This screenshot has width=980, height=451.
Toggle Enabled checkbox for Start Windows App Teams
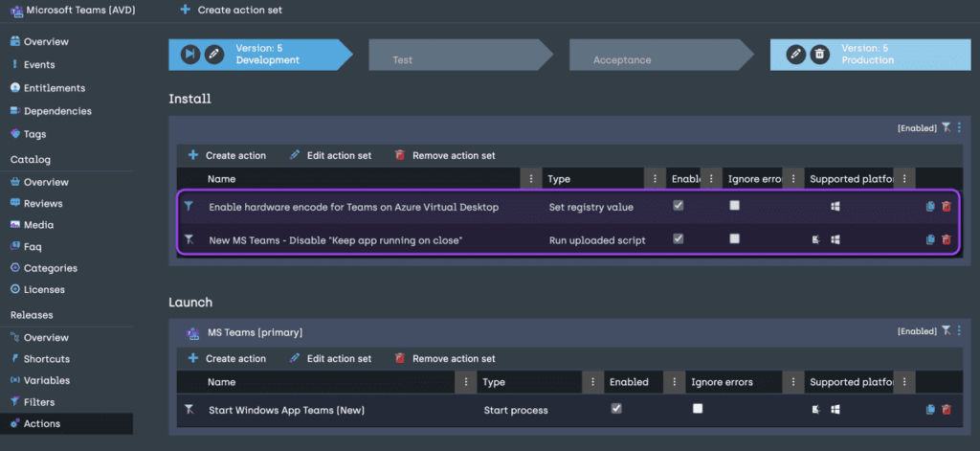click(x=616, y=408)
